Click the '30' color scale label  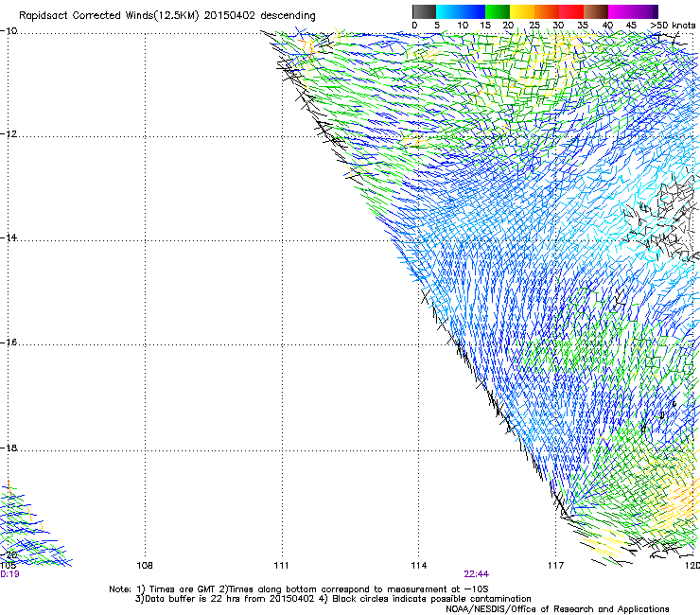click(x=558, y=25)
